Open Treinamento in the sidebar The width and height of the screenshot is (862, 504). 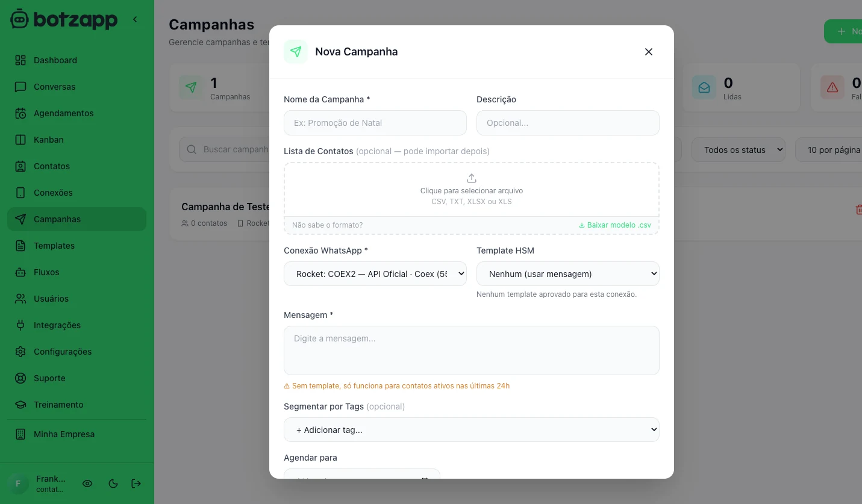(77, 405)
